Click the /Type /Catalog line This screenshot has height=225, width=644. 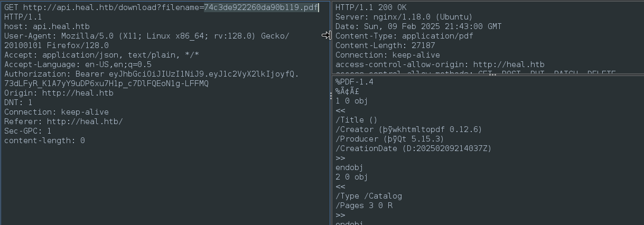tap(369, 196)
